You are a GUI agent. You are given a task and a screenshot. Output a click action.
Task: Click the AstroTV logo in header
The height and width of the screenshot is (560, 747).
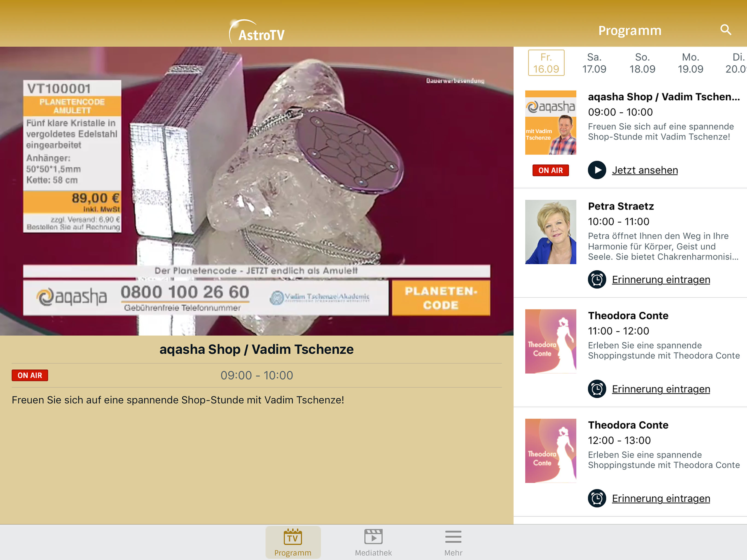(x=257, y=32)
